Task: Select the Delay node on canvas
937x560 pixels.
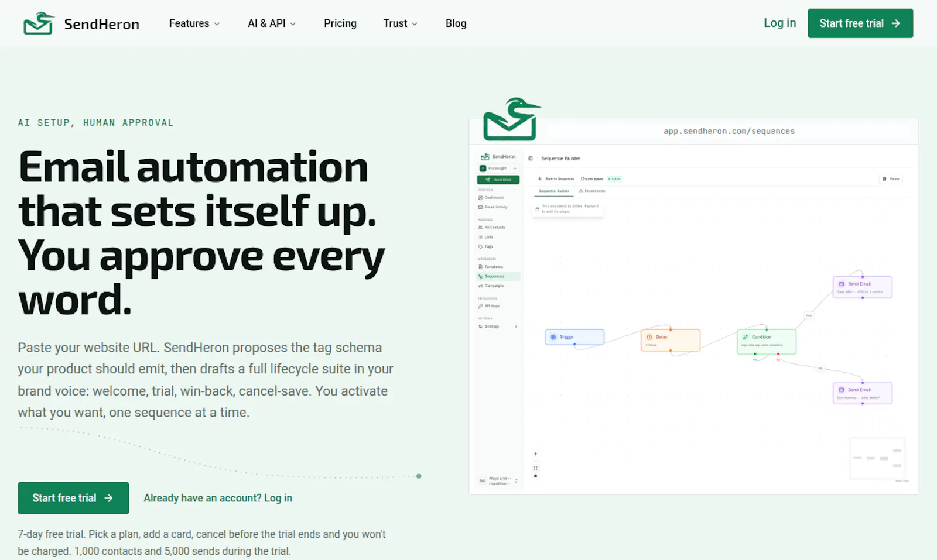Action: 671,340
